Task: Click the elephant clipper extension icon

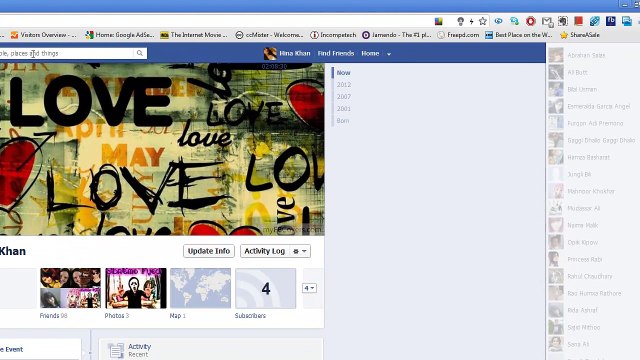Action: (x=563, y=21)
